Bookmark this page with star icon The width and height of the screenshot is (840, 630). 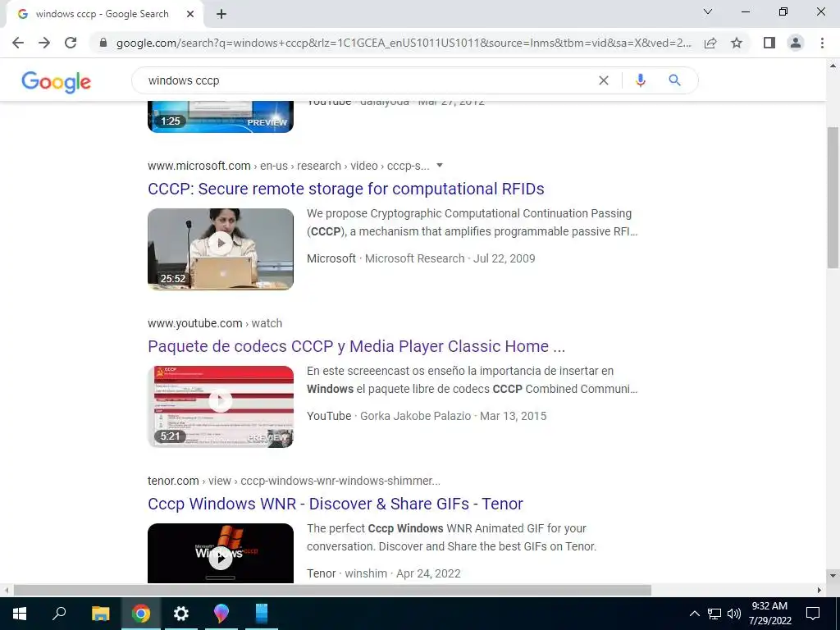(x=737, y=43)
